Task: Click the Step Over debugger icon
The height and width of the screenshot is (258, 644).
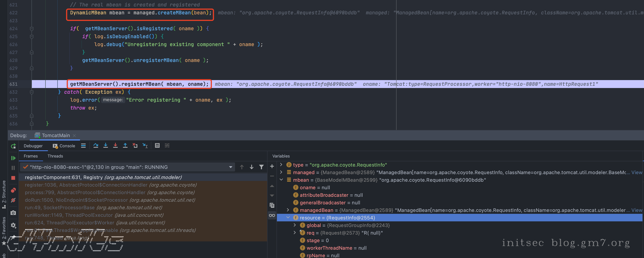Action: click(x=96, y=146)
